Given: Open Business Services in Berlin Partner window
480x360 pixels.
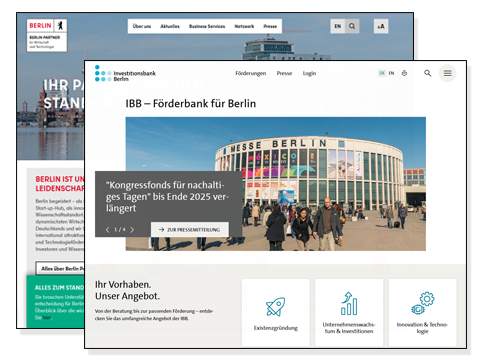Looking at the screenshot, I should pyautogui.click(x=207, y=26).
